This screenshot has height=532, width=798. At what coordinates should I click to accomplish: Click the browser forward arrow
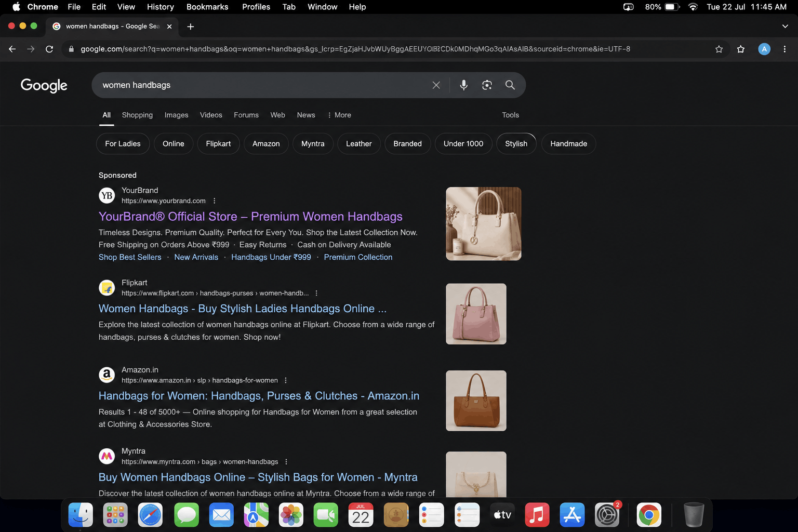tap(31, 49)
